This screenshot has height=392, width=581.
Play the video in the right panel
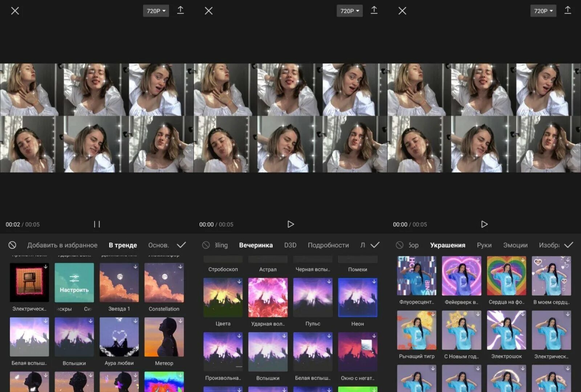point(484,224)
